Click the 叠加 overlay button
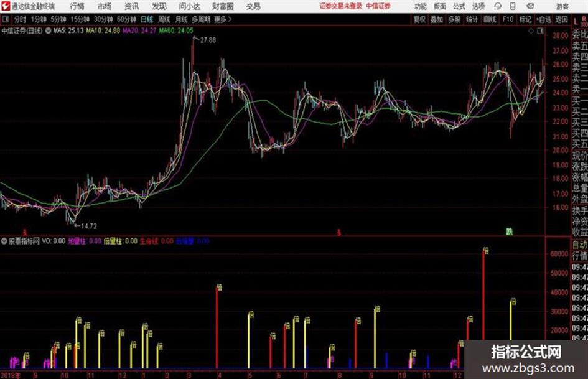Viewport: 588px width, 379px height. click(x=437, y=19)
